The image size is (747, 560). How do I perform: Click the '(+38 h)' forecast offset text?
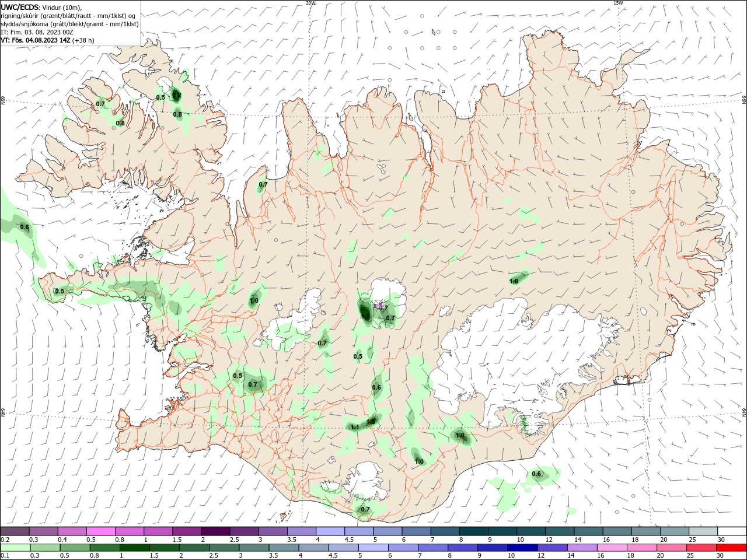[x=83, y=40]
